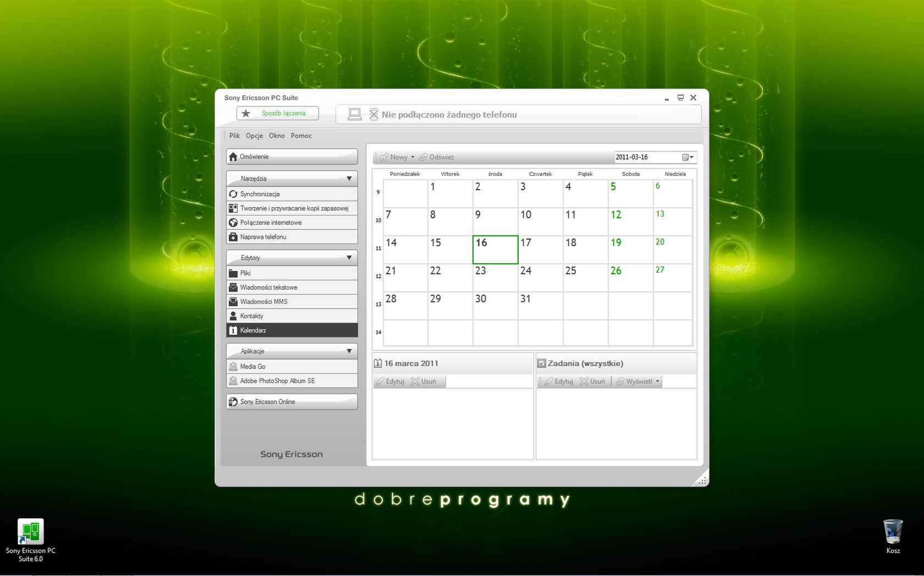The image size is (924, 576).
Task: Click the date field 2011-03-16
Action: (x=647, y=157)
